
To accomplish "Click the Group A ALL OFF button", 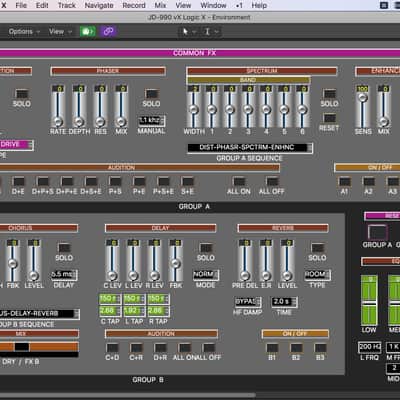I will pyautogui.click(x=272, y=181).
